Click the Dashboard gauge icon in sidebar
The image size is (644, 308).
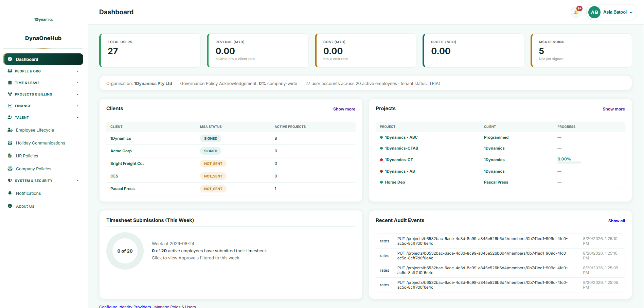pyautogui.click(x=10, y=59)
